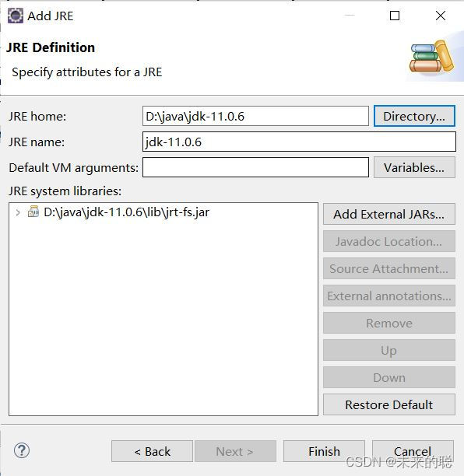Select the D:\java\jdk-11.0.6\lib\jrt-fs.jar entry
The width and height of the screenshot is (464, 476).
coord(126,212)
